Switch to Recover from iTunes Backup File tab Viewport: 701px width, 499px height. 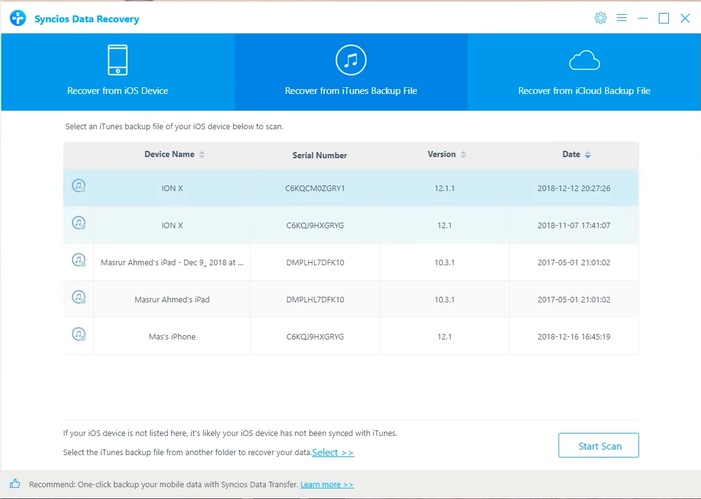tap(351, 72)
